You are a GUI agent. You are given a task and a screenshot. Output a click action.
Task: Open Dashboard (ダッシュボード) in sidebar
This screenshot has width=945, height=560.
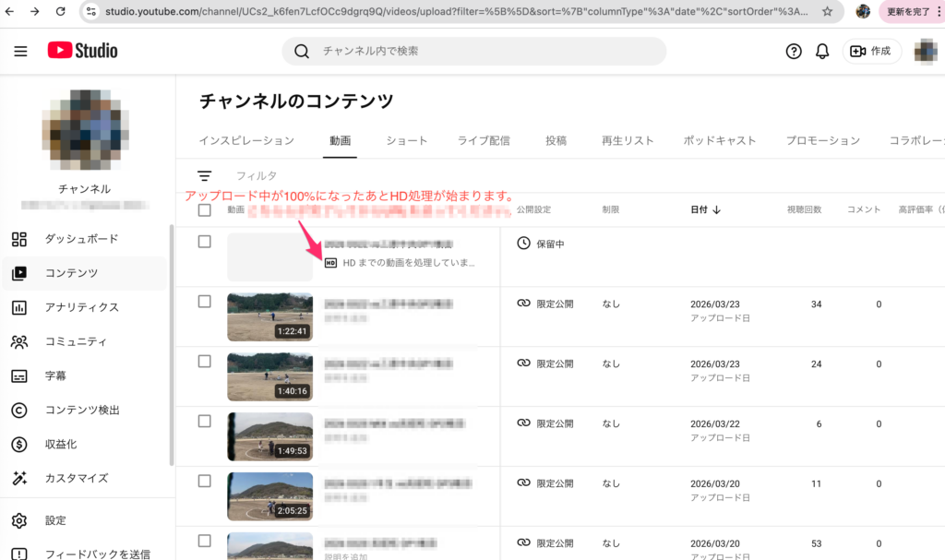81,239
